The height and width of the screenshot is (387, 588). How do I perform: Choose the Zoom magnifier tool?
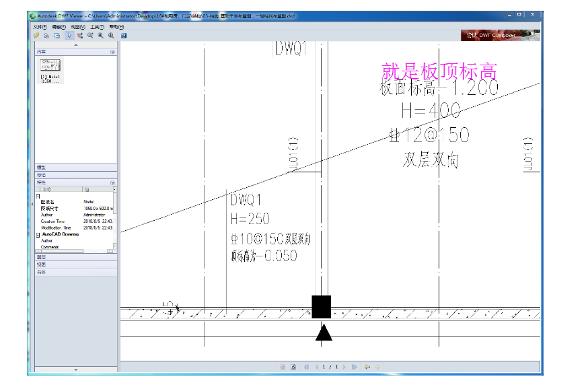pyautogui.click(x=90, y=36)
